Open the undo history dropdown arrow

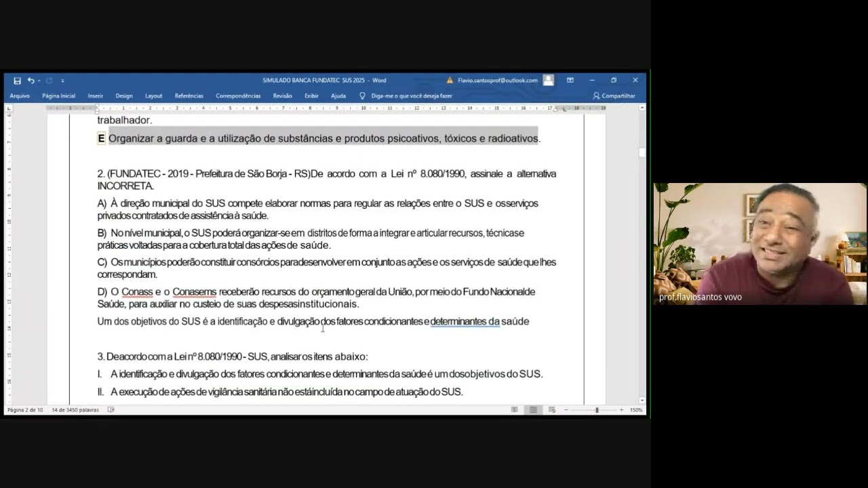[39, 81]
